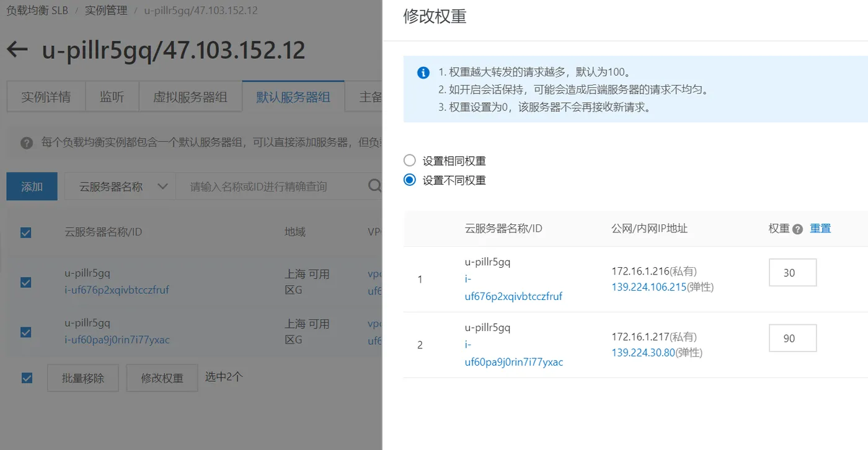Click the weight field showing 30
This screenshot has height=450, width=868.
coord(792,273)
